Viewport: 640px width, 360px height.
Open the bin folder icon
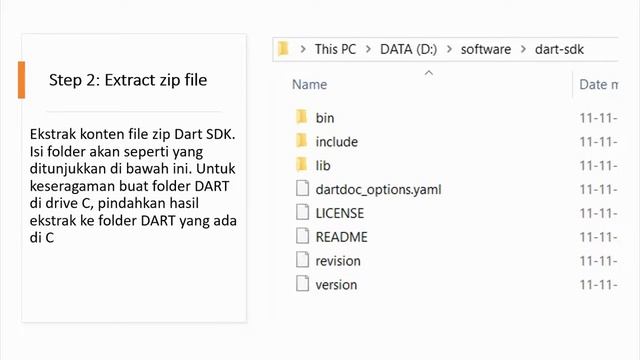301,117
